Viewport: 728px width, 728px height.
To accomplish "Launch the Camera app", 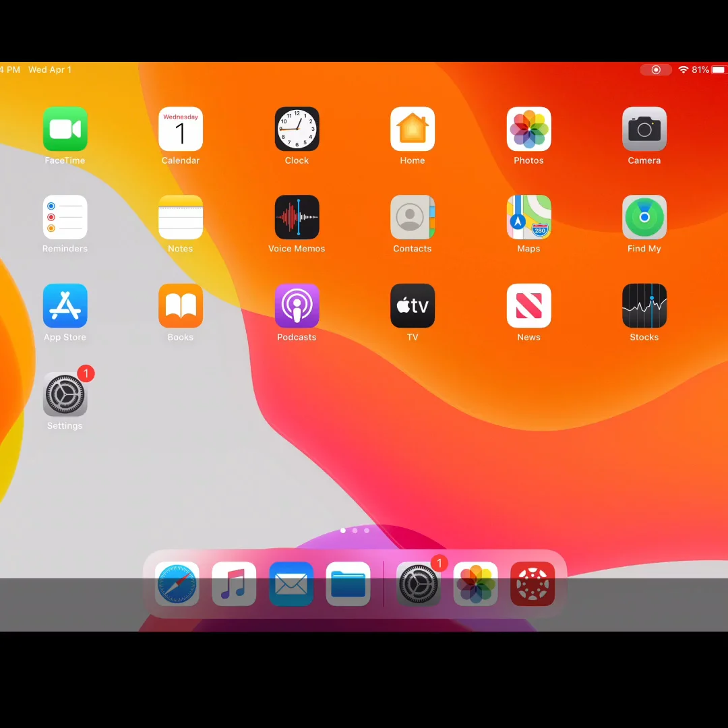I will (x=644, y=129).
